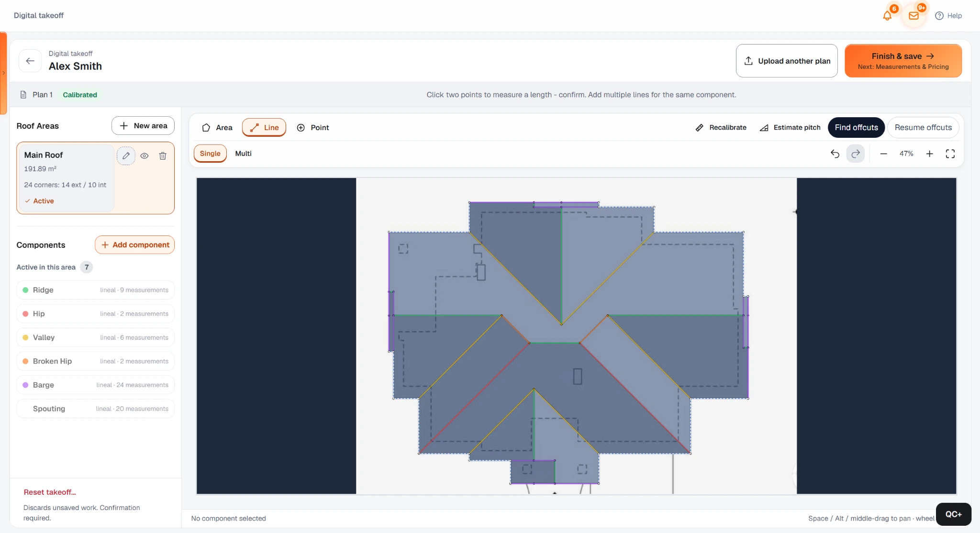
Task: Switch to the Line tool
Action: tap(264, 127)
